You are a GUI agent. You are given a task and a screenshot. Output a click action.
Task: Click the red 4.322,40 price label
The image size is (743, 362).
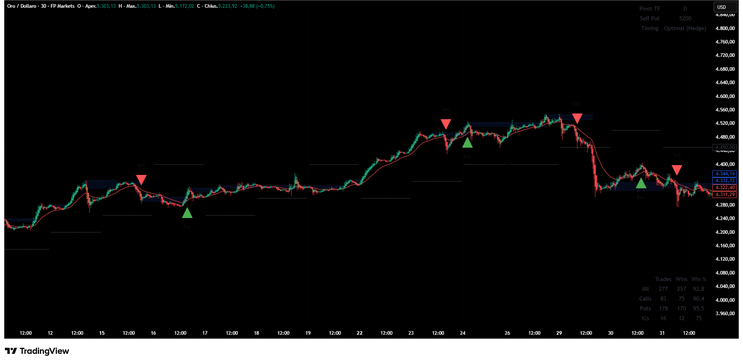(x=725, y=188)
